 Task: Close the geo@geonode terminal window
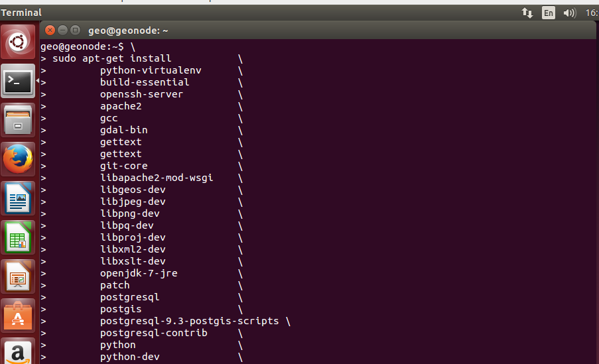coord(50,30)
